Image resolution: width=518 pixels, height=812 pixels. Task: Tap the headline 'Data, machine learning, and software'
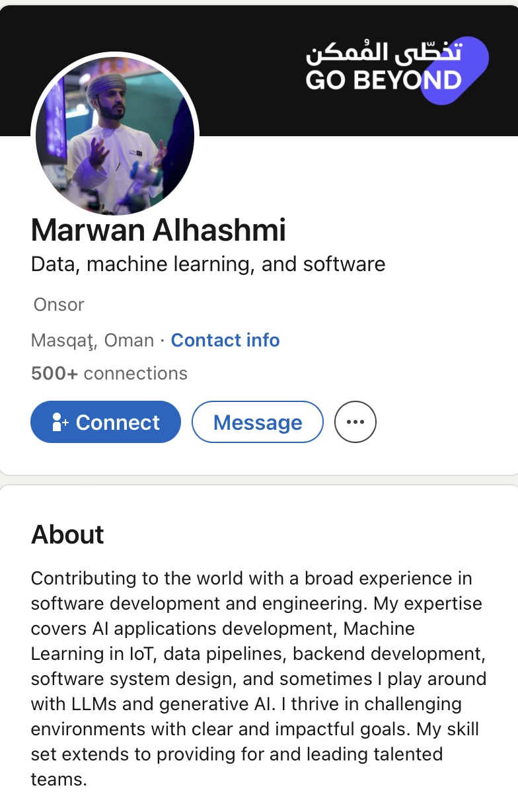208,264
